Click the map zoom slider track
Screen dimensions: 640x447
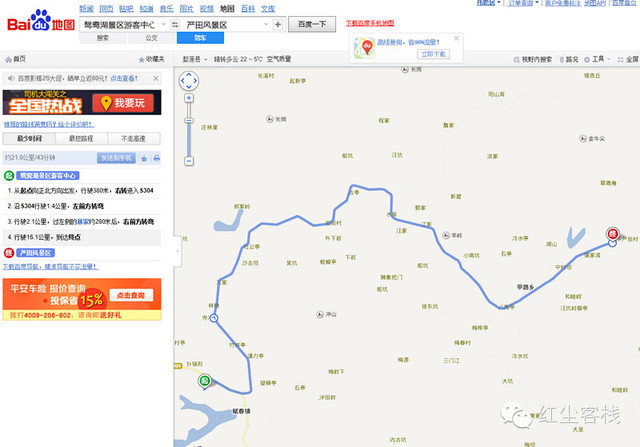pos(189,130)
